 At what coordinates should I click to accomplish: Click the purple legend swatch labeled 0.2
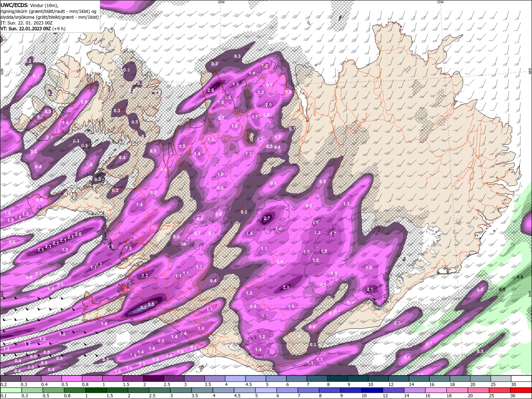pos(10,379)
